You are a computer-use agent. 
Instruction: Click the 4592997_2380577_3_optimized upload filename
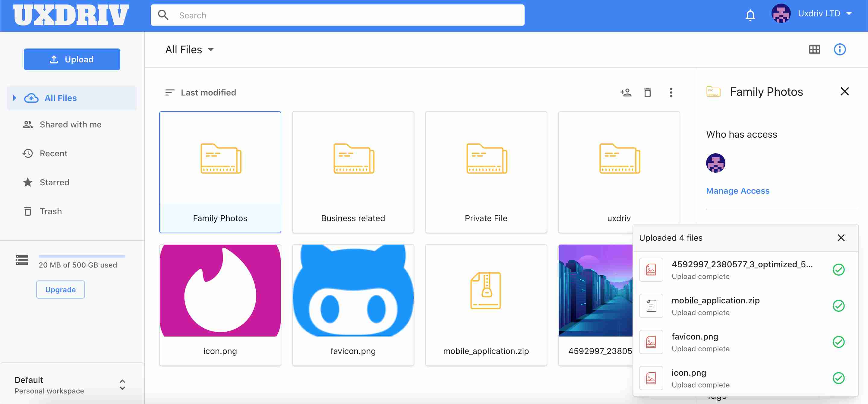tap(742, 264)
